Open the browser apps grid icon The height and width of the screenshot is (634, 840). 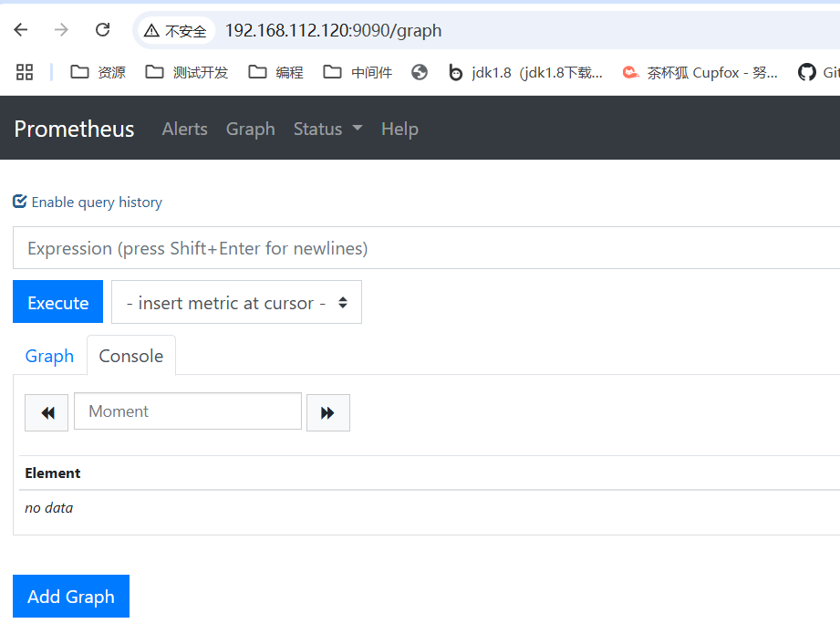pyautogui.click(x=25, y=72)
